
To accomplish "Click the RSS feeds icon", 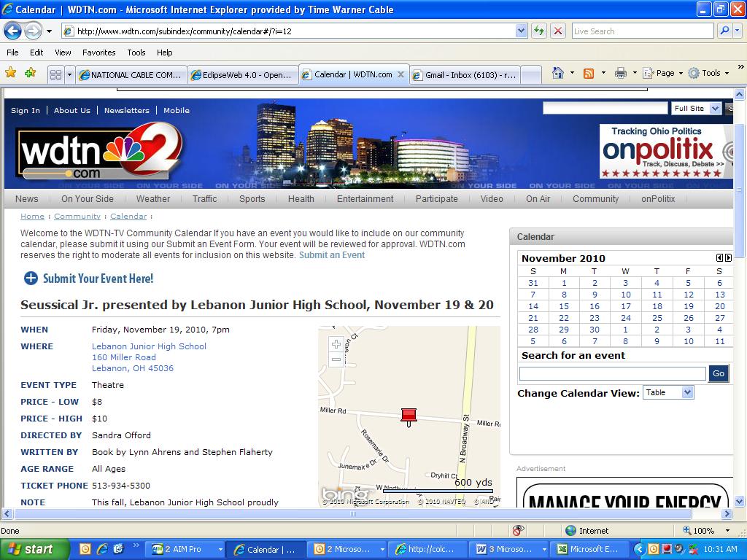I will (589, 73).
